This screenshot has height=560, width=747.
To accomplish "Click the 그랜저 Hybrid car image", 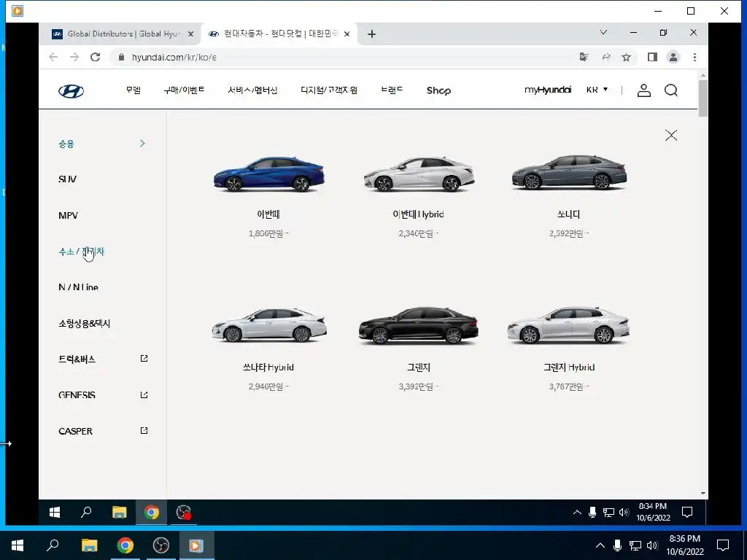I will [x=568, y=326].
